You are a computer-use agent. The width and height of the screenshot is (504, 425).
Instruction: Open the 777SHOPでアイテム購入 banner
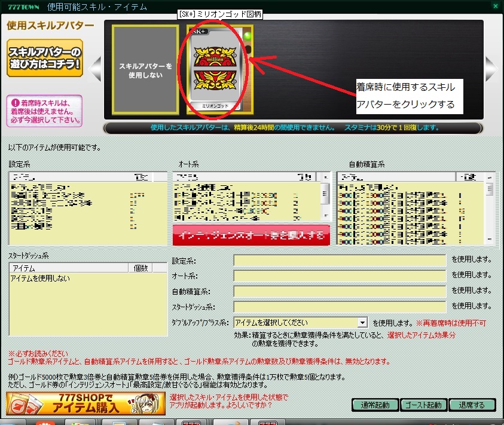pos(86,403)
